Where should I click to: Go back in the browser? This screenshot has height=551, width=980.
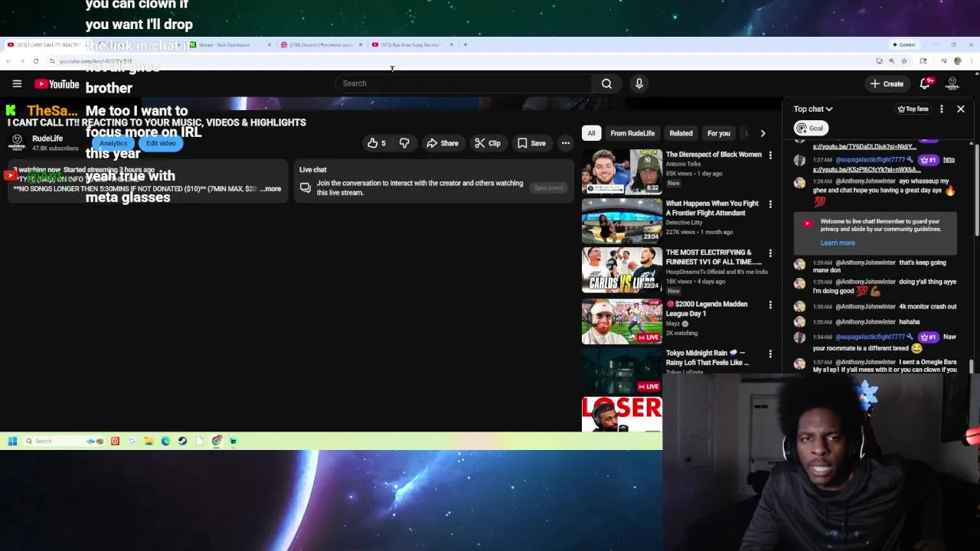tap(8, 61)
